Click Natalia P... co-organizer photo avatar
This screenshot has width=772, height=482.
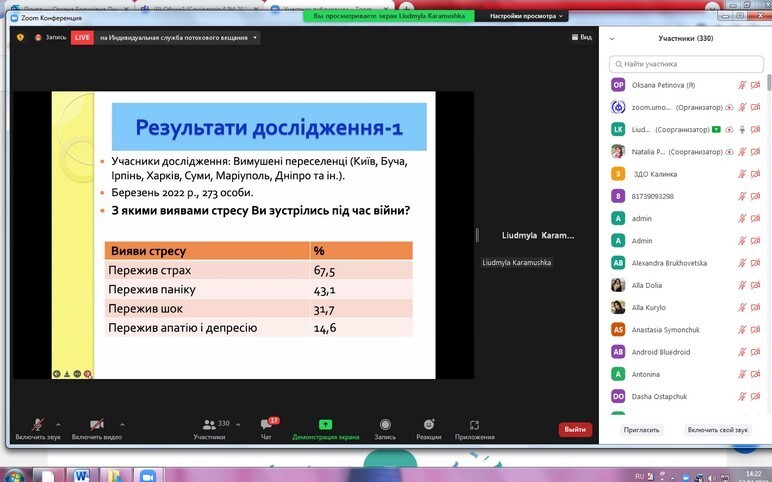coord(618,152)
